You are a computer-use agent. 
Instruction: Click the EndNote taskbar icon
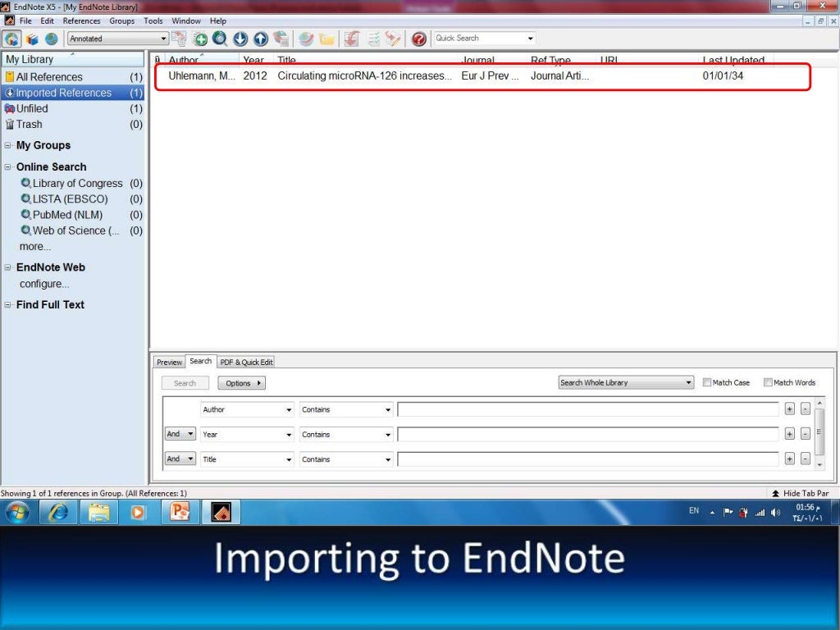pyautogui.click(x=221, y=512)
